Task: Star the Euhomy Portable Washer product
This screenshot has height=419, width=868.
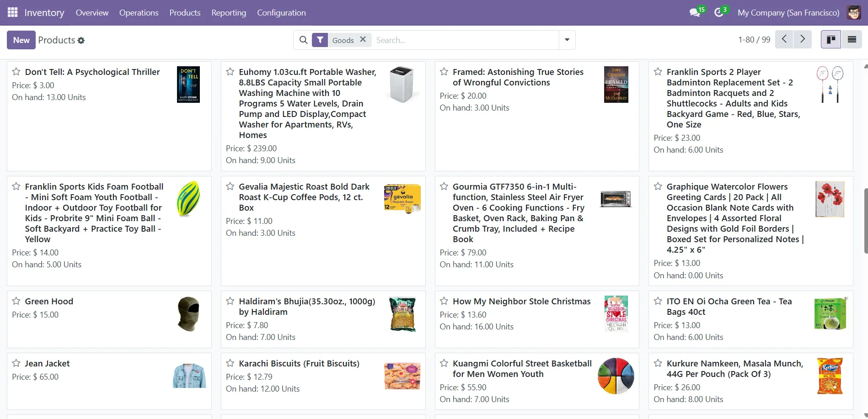Action: click(x=230, y=72)
